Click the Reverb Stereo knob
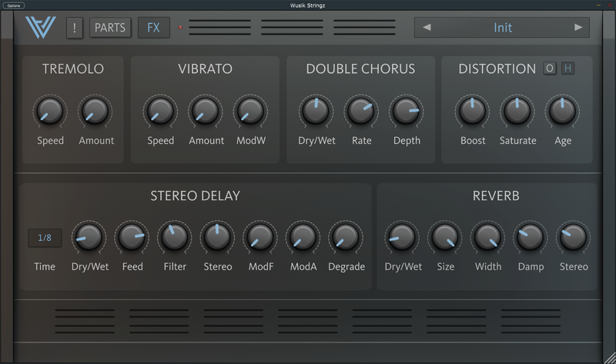This screenshot has height=364, width=616. pos(573,237)
